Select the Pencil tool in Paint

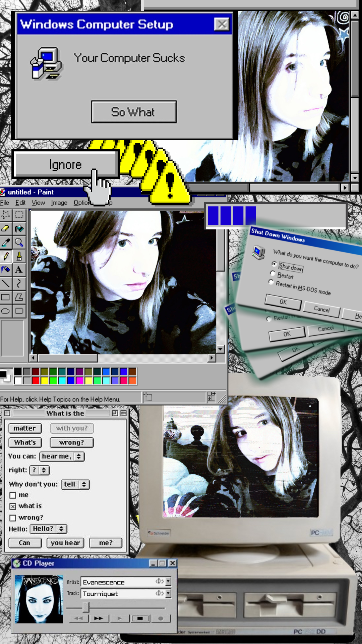[x=6, y=256]
